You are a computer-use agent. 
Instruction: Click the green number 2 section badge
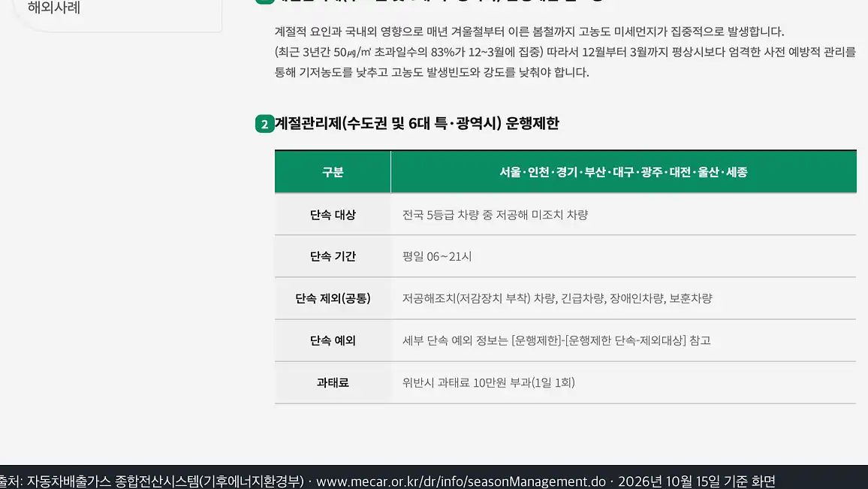264,123
